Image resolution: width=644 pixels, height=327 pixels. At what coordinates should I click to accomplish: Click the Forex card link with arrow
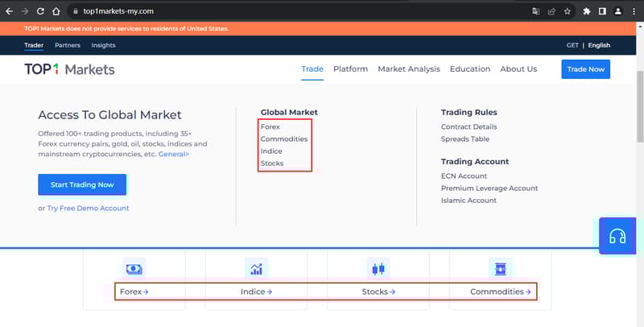134,292
